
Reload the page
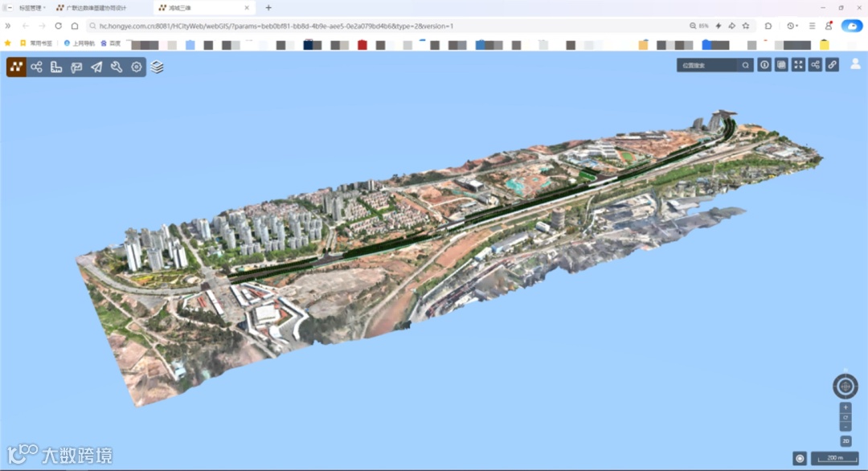pyautogui.click(x=58, y=26)
